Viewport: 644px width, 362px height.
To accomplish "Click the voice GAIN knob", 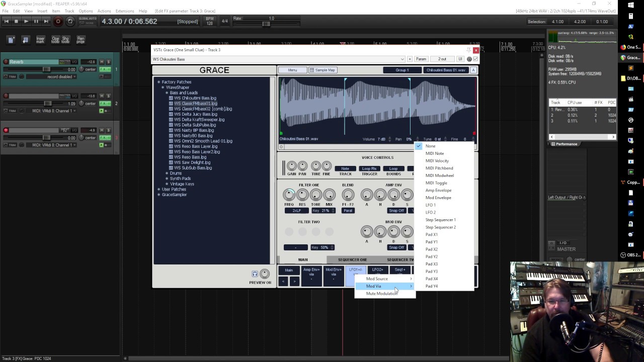I will 291,166.
